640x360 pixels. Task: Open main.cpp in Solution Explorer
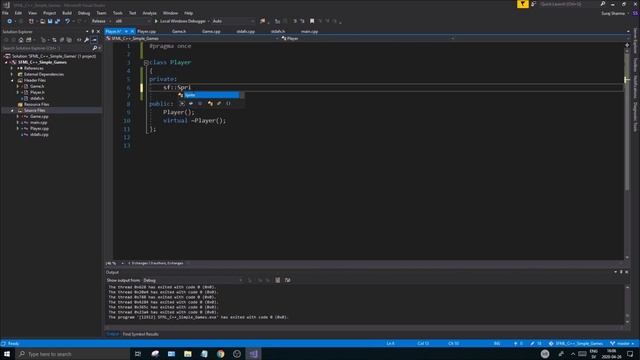coord(38,122)
